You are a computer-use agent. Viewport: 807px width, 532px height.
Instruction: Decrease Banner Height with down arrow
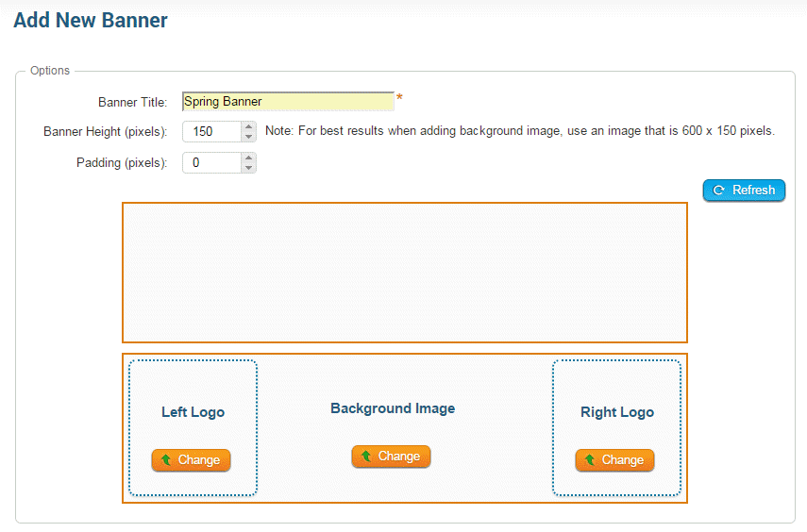point(248,138)
